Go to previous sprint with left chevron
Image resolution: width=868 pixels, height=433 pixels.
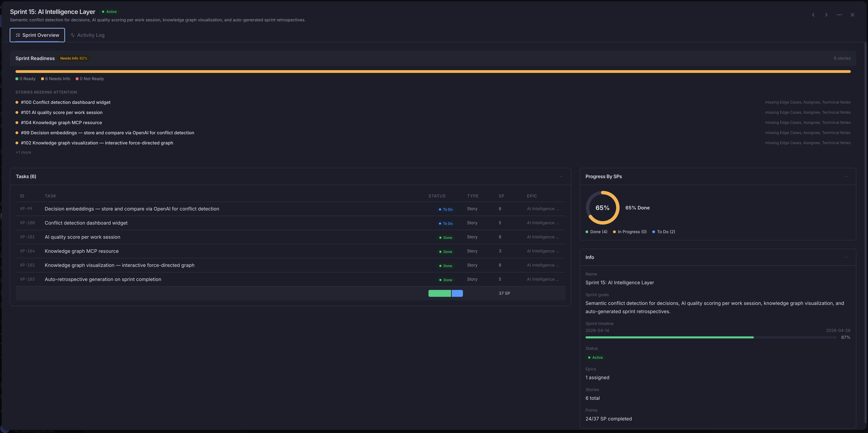coord(813,15)
